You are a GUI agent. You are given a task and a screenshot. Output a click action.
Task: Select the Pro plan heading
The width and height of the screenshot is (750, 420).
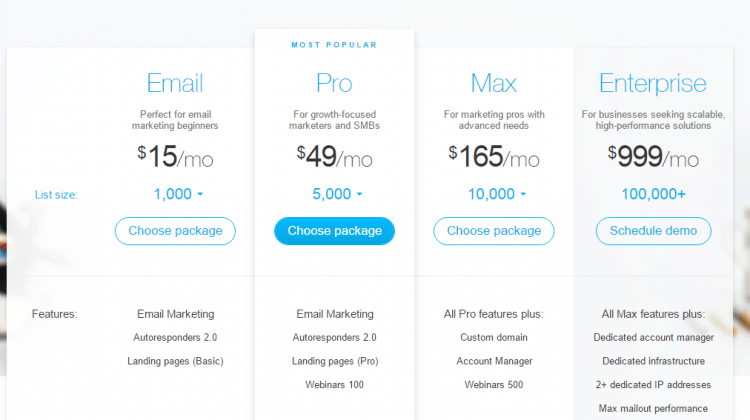334,83
